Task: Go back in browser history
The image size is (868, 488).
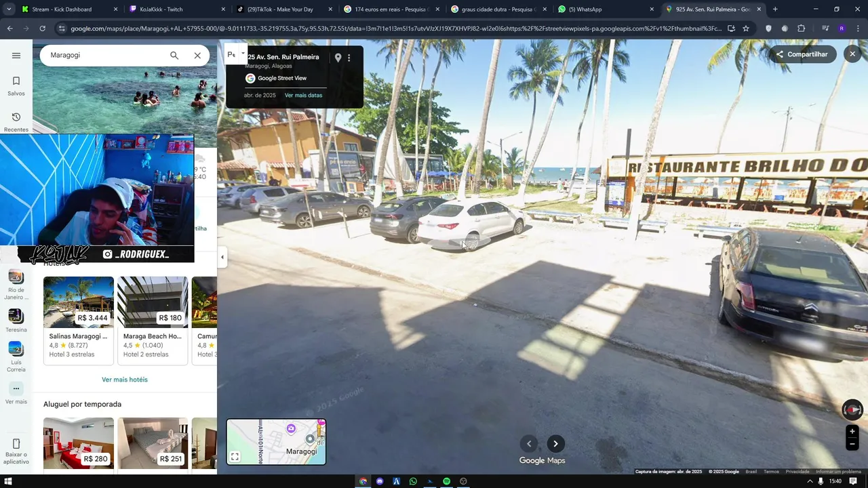Action: [x=9, y=28]
